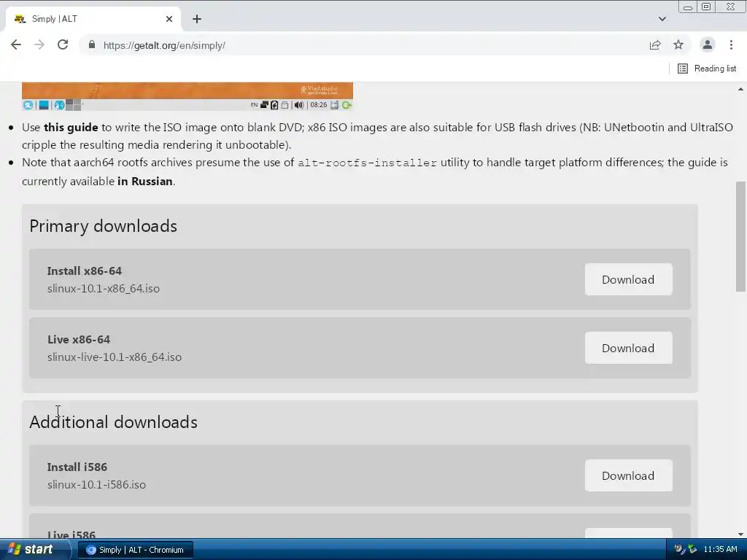Open the Reading list panel
The image size is (747, 560).
[x=707, y=69]
